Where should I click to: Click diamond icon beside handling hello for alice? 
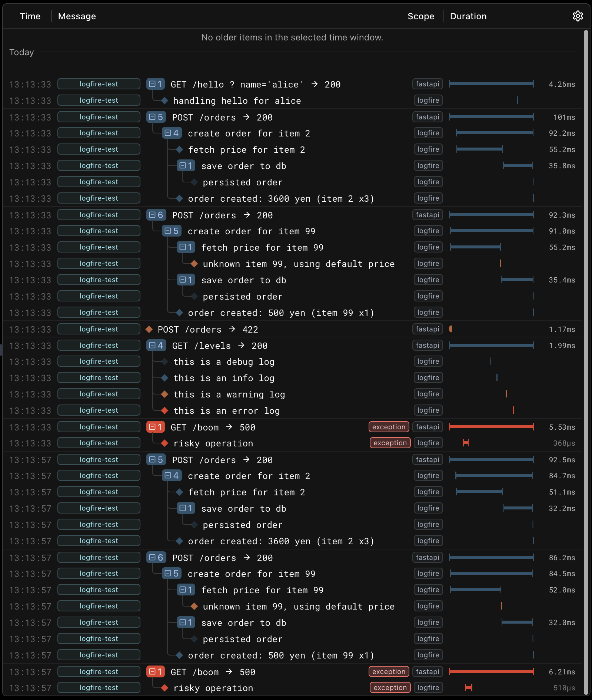click(x=165, y=100)
